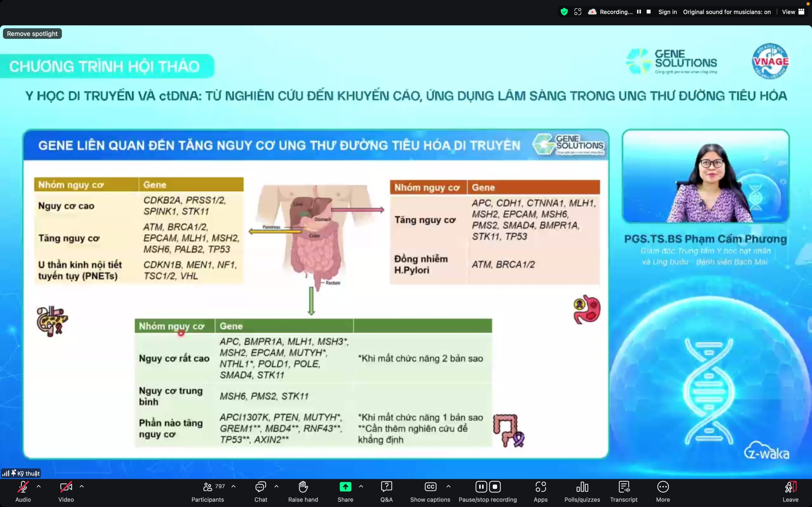This screenshot has height=507, width=812.
Task: Pause the cloud recording
Action: tap(481, 486)
